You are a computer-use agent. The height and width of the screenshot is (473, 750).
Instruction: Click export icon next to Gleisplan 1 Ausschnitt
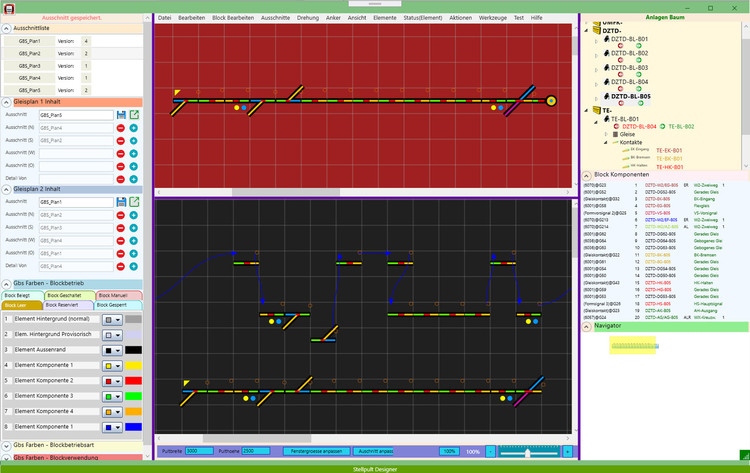(134, 115)
